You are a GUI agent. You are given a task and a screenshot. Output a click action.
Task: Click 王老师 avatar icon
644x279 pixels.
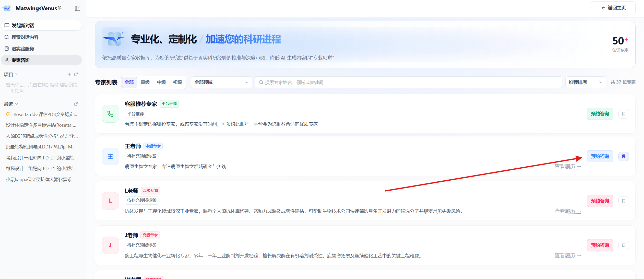click(110, 156)
